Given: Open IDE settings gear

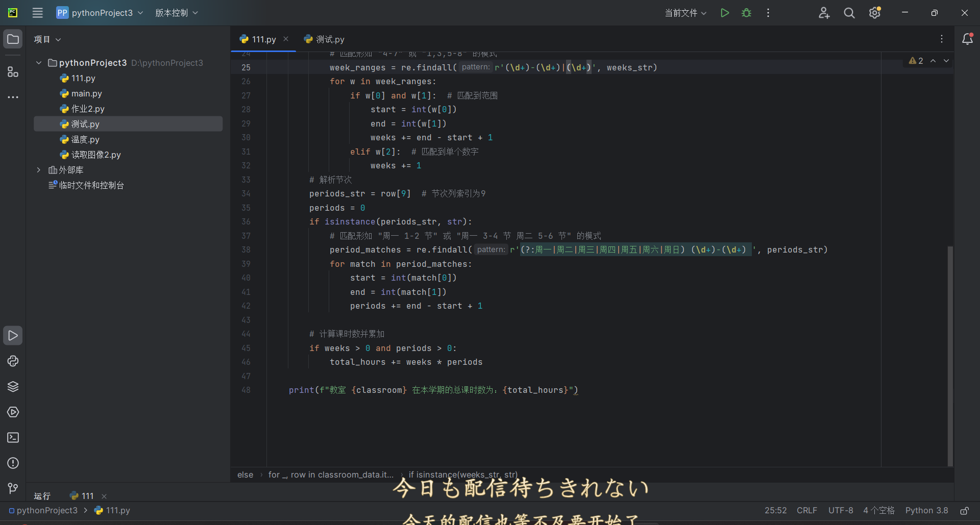Looking at the screenshot, I should (x=875, y=13).
